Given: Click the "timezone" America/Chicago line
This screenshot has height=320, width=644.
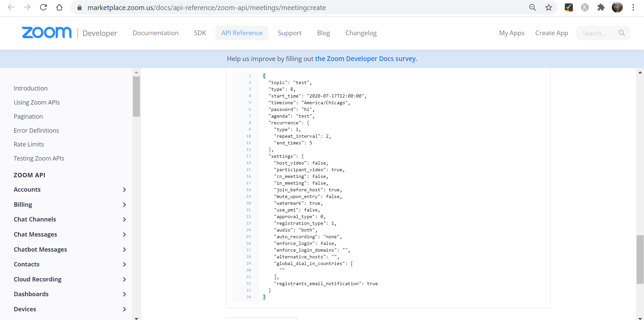Looking at the screenshot, I should pos(309,103).
